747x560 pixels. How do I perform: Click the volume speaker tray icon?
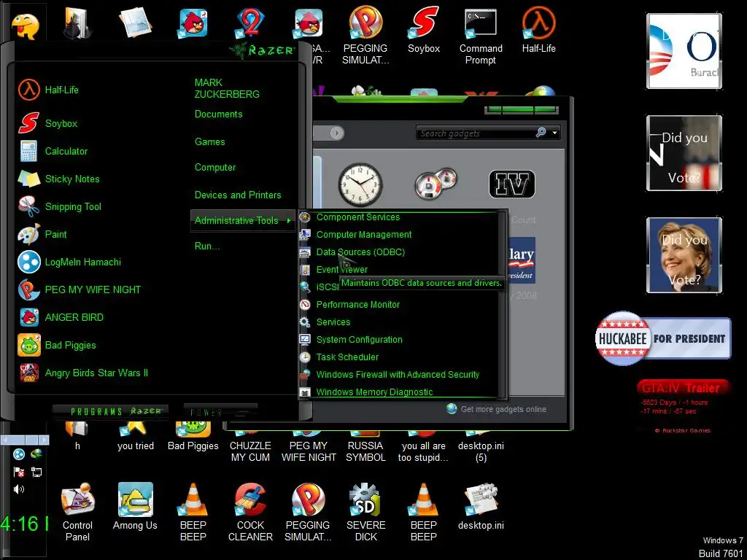point(19,489)
